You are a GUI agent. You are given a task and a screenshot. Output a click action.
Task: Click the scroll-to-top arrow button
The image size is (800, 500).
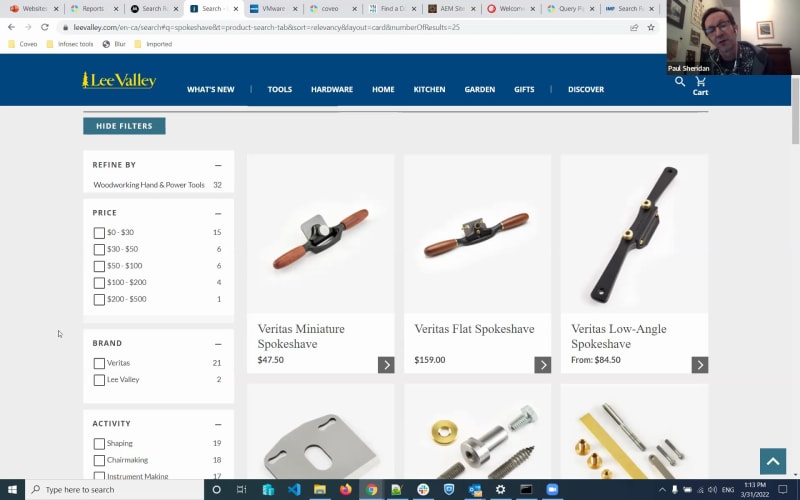coord(772,460)
